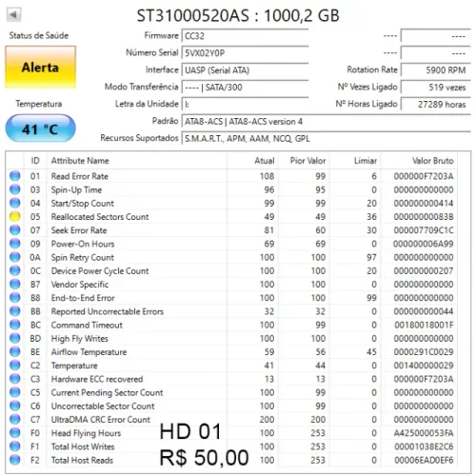Viewport: 475px width, 476px height.
Task: Select the blue status dot for End-to-End Error
Action: tap(14, 298)
